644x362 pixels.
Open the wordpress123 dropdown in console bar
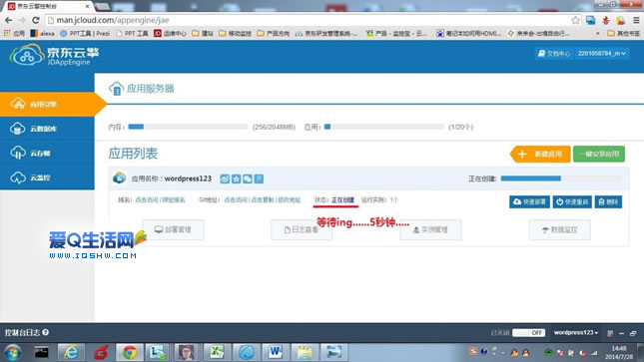(575, 333)
